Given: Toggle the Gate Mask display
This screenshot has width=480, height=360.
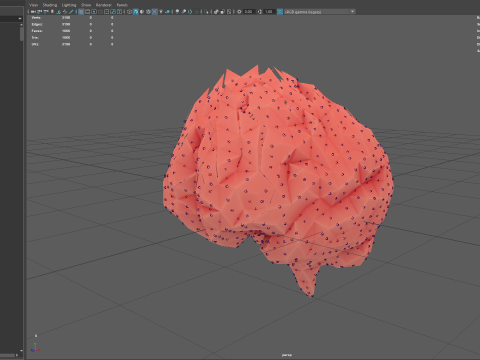Looking at the screenshot, I should tap(100, 12).
